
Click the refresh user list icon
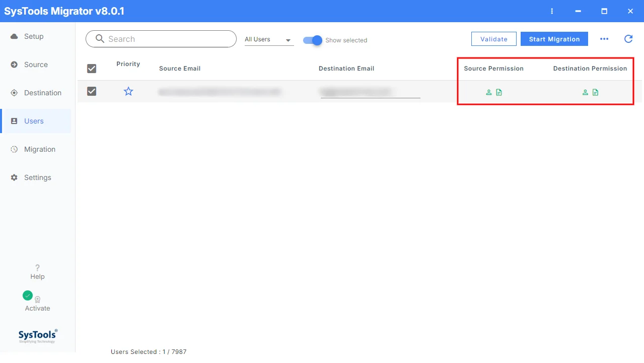click(x=628, y=39)
